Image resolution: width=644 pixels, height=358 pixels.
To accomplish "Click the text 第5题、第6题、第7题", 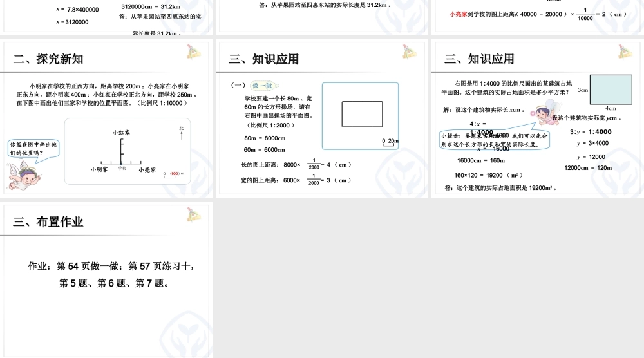I will click(113, 283).
